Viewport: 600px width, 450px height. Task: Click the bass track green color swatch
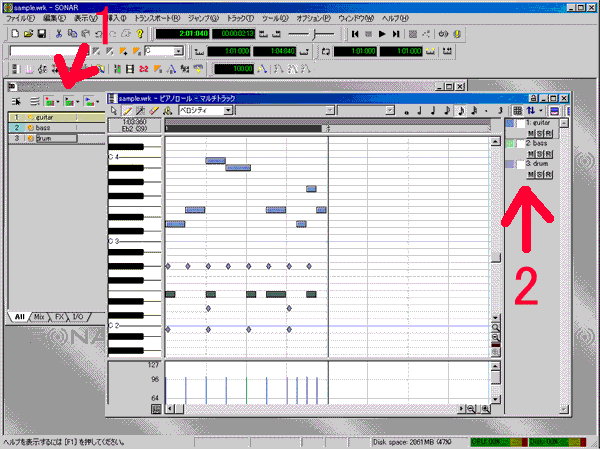tap(510, 144)
